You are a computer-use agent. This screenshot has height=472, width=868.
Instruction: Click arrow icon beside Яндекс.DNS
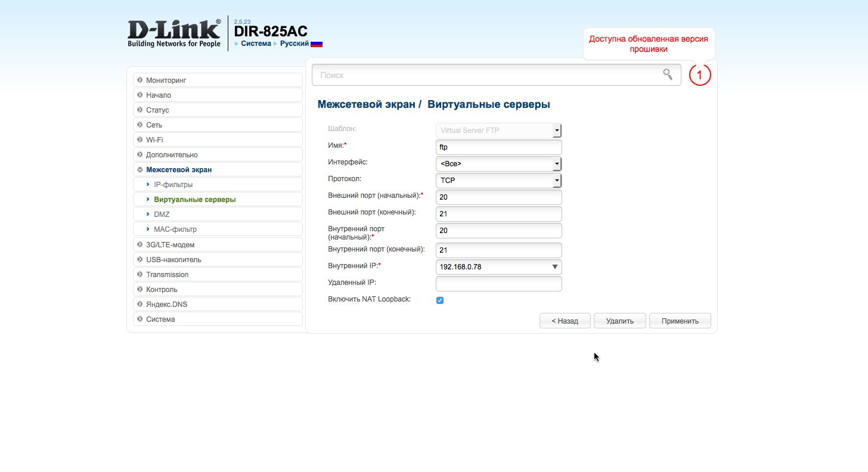140,305
